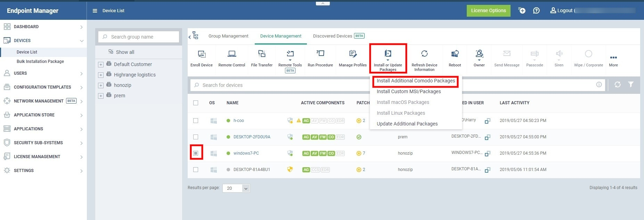Open Security Sub-Systems sidebar section
644x220 pixels.
[x=43, y=143]
